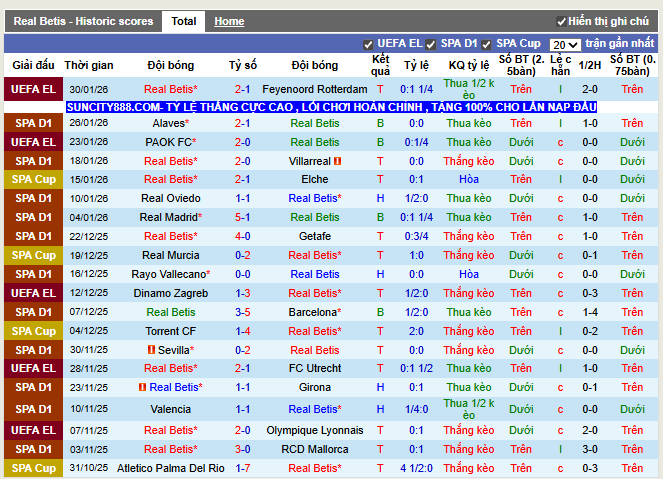
Task: Click the 5-1 score of Real Madrid match
Action: coord(242,217)
